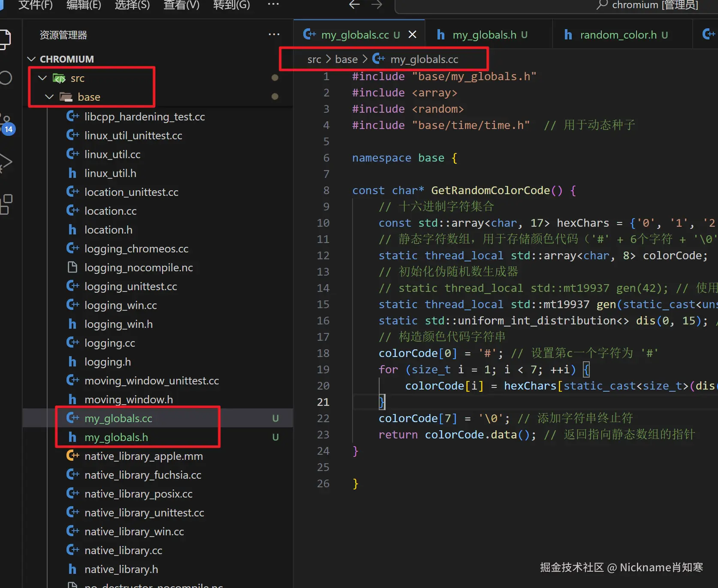
Task: Open native_library_unittest.cc file
Action: (x=144, y=513)
